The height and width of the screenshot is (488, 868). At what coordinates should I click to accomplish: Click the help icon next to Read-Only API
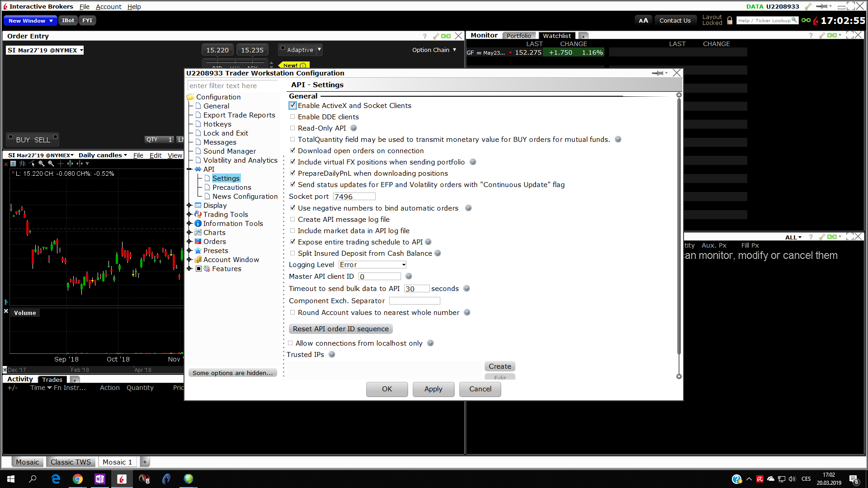click(x=354, y=128)
